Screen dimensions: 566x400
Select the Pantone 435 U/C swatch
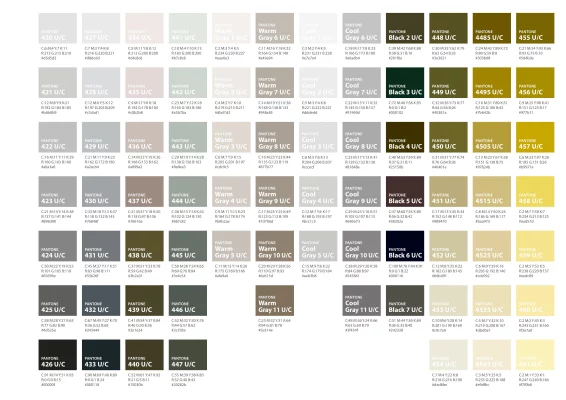(x=144, y=83)
